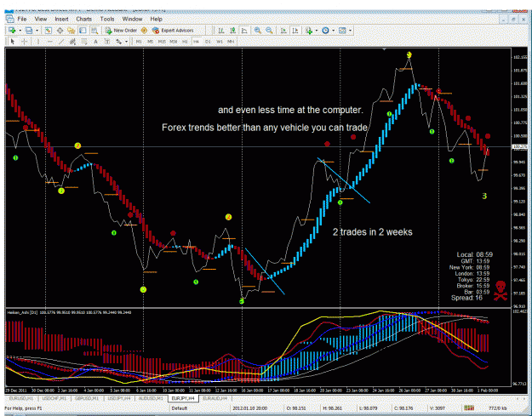The image size is (532, 416).
Task: Switch to the USDCHF,M1 chart tab
Action: point(54,398)
